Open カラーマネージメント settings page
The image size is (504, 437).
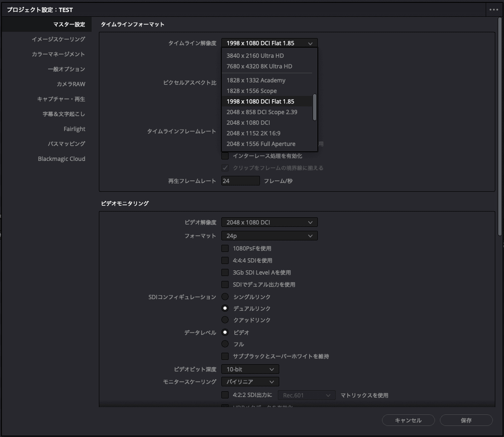58,54
